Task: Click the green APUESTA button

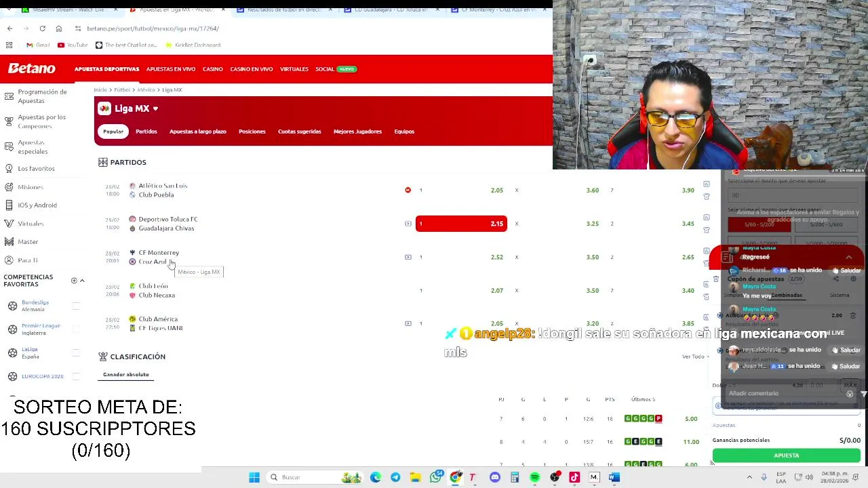Action: (786, 455)
